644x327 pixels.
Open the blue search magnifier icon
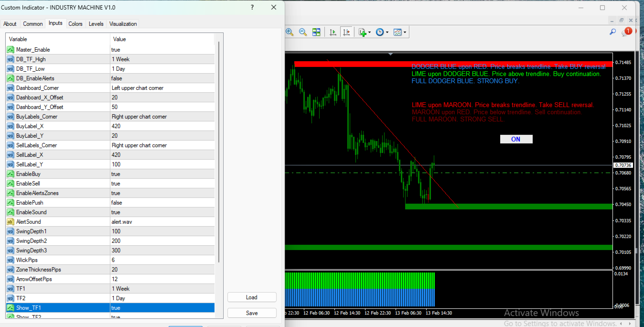coord(612,32)
